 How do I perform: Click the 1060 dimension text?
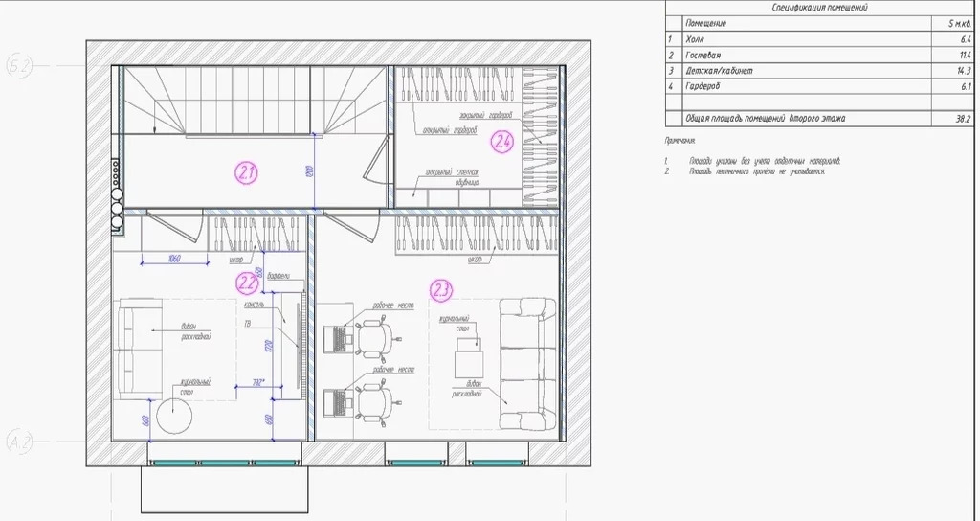174,258
